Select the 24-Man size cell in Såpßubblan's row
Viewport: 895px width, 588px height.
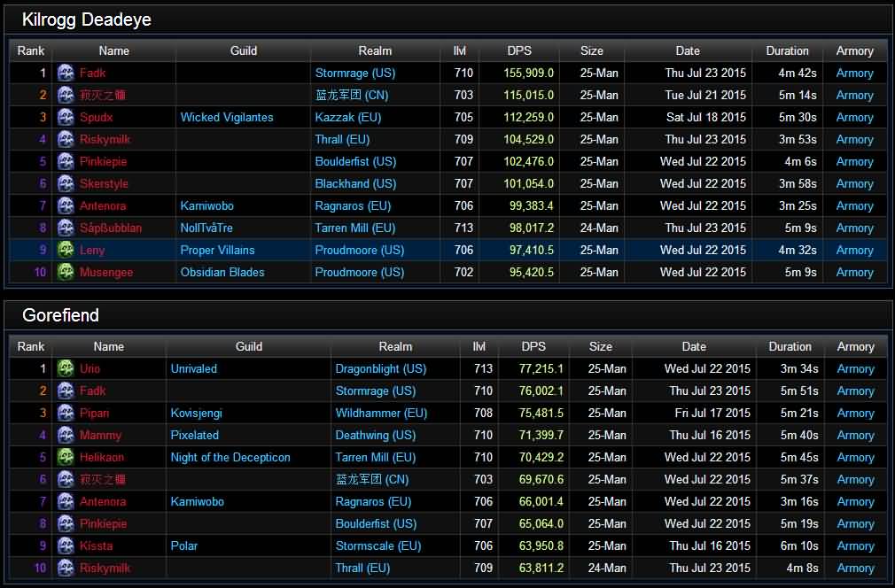599,228
